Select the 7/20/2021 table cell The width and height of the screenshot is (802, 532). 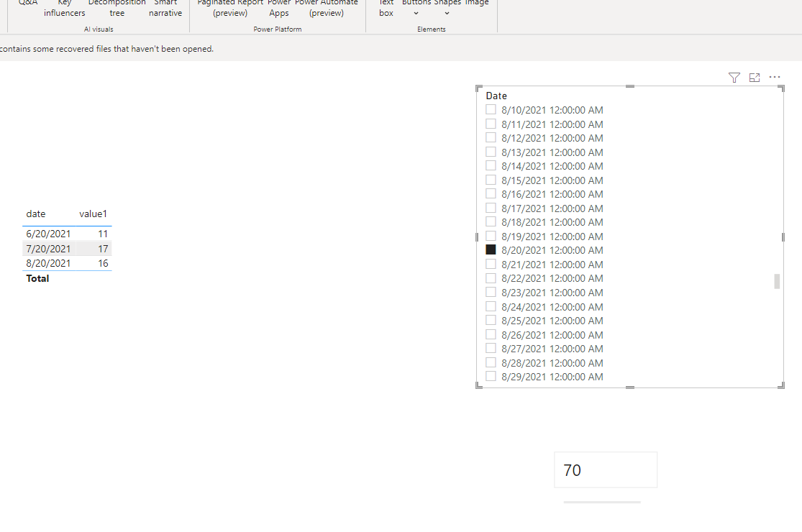[48, 249]
